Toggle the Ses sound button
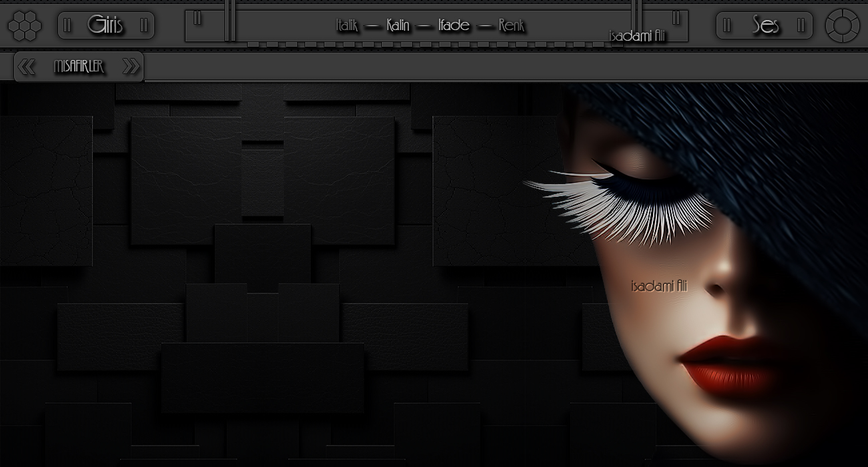This screenshot has height=467, width=868. [765, 25]
